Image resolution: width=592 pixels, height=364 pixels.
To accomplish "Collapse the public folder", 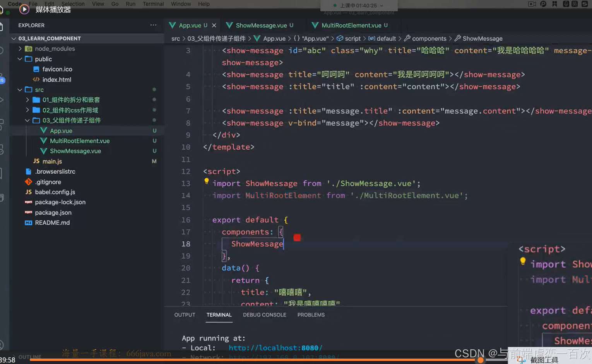I will point(20,59).
